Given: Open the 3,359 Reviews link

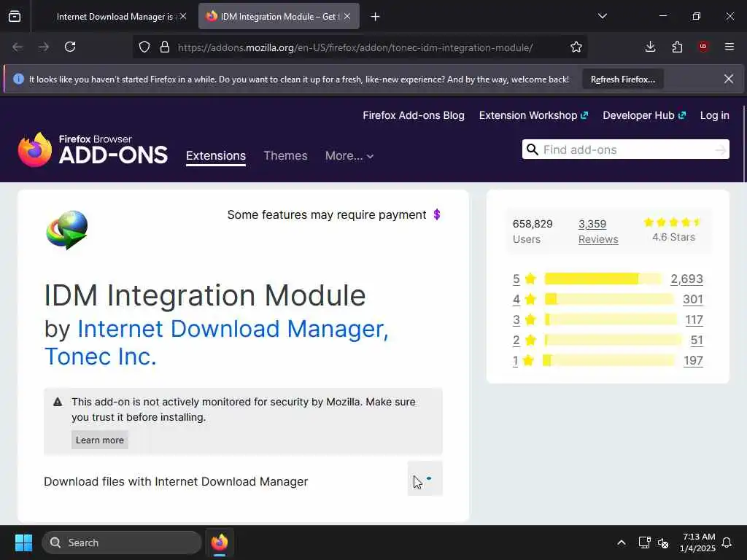Looking at the screenshot, I should 598,231.
